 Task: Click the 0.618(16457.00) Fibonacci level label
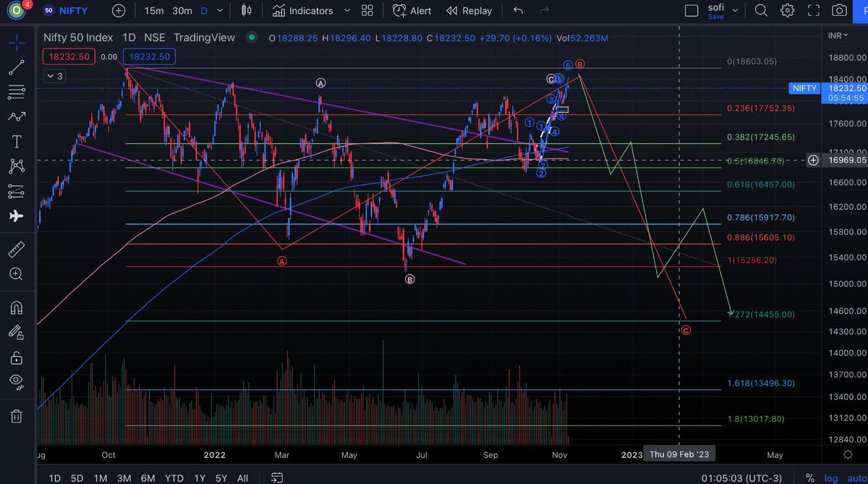761,184
